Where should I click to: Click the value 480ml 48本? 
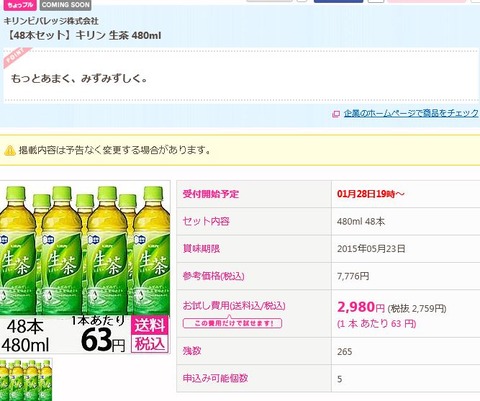(361, 222)
